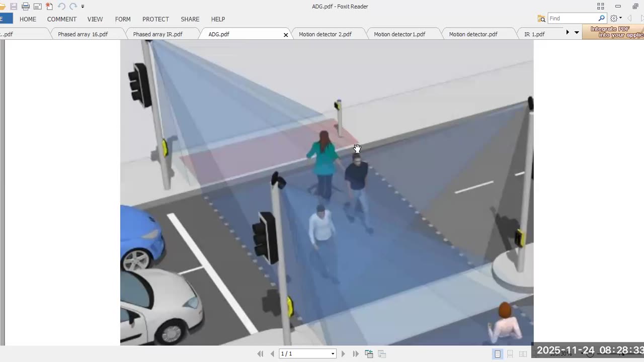Open the PROTECT ribbon tab
Image resolution: width=644 pixels, height=362 pixels.
(x=155, y=19)
